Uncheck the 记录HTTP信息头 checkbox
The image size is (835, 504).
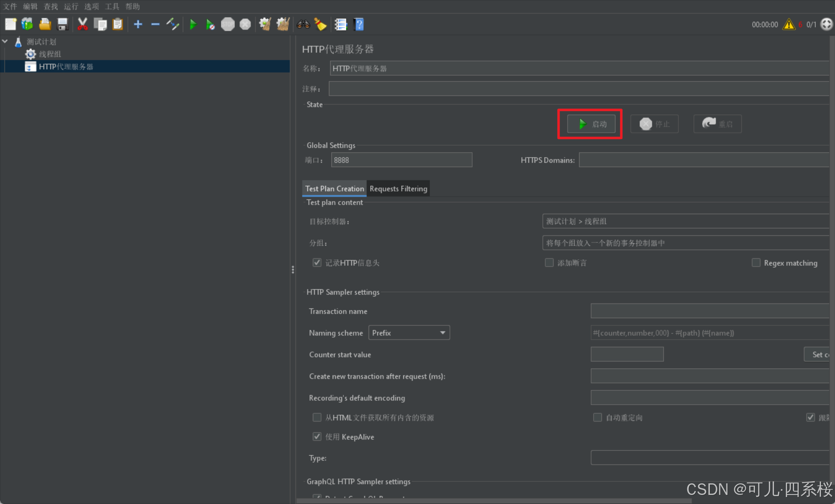317,263
